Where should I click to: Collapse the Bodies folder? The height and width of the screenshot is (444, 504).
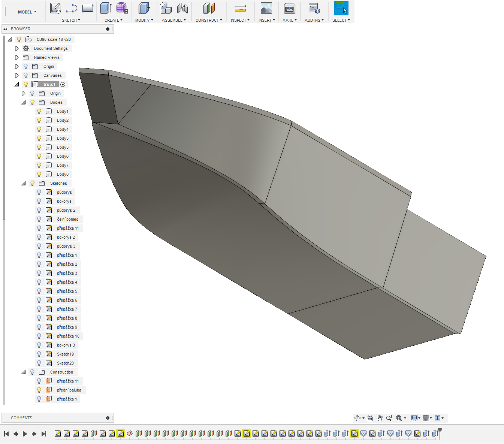coord(24,102)
